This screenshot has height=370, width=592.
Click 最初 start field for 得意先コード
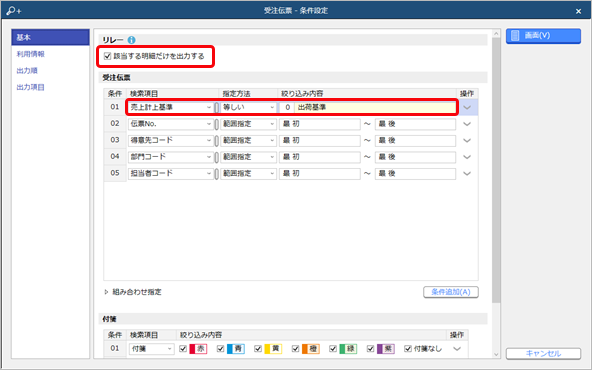[x=320, y=140]
